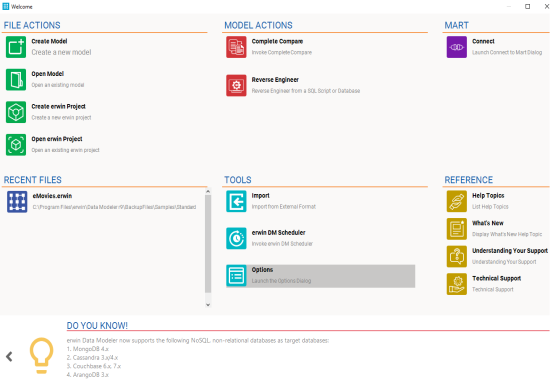Click erwin DM Scheduler title
The height and width of the screenshot is (380, 550).
tap(278, 233)
